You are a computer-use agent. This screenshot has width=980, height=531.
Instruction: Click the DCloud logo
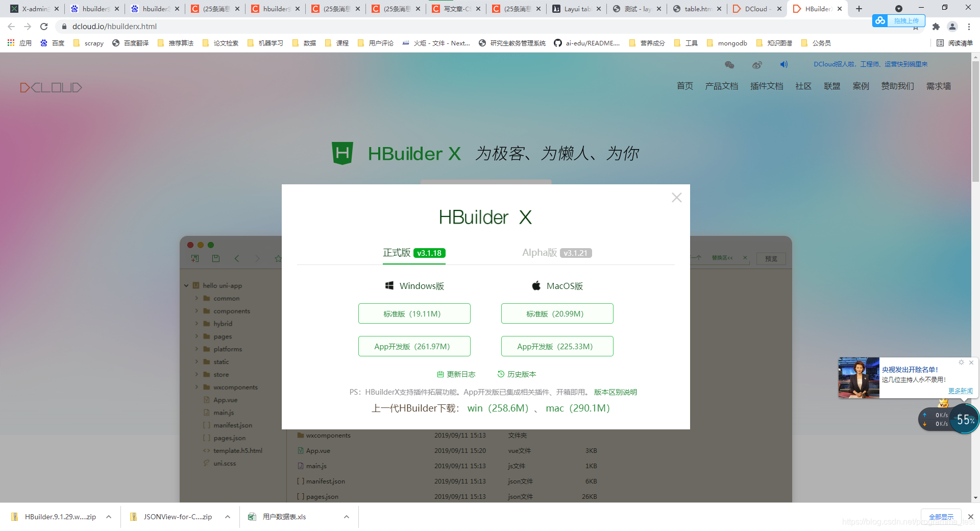(x=51, y=87)
